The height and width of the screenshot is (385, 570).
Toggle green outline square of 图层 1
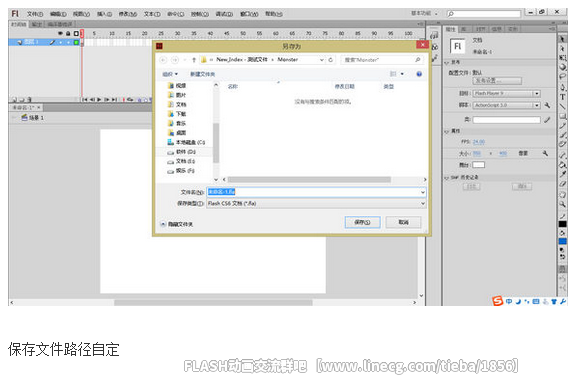pos(76,43)
